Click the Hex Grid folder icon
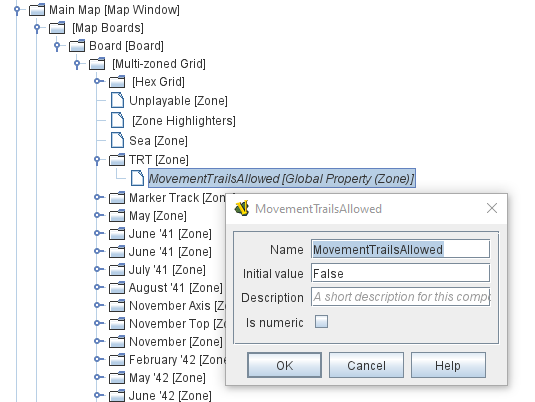 (117, 82)
